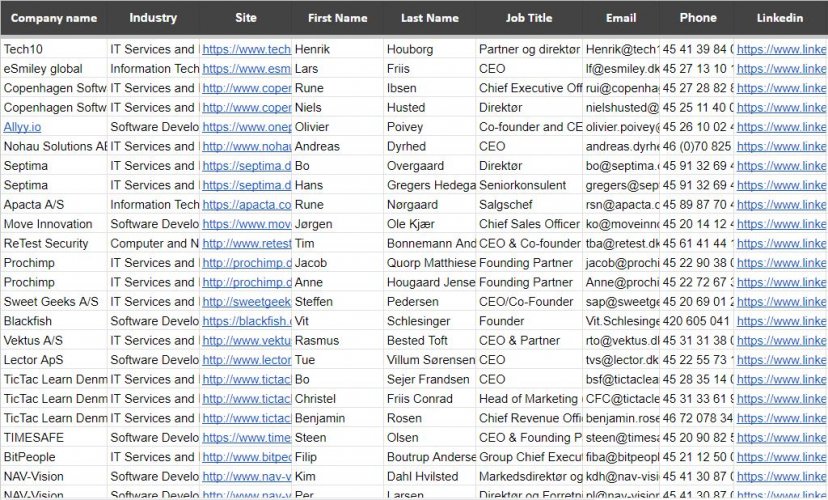Select the Phone column header
Screen dimensions: 828x500
[698, 18]
